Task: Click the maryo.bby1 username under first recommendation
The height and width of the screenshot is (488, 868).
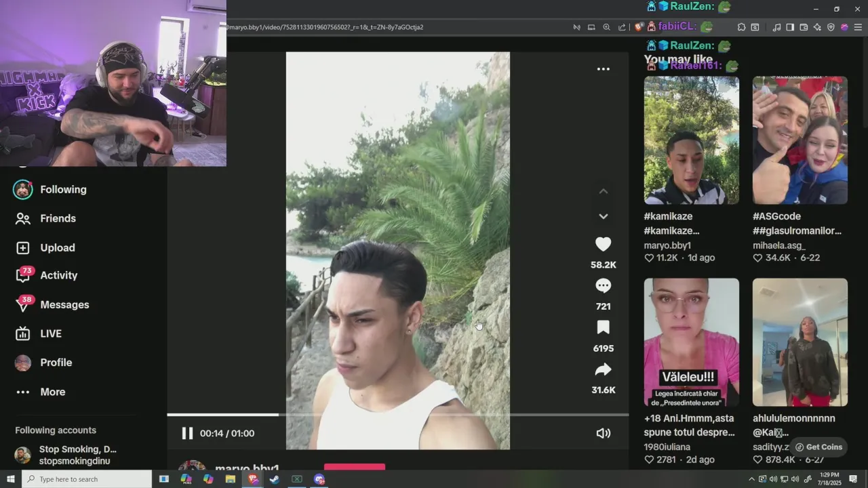Action: pyautogui.click(x=667, y=245)
